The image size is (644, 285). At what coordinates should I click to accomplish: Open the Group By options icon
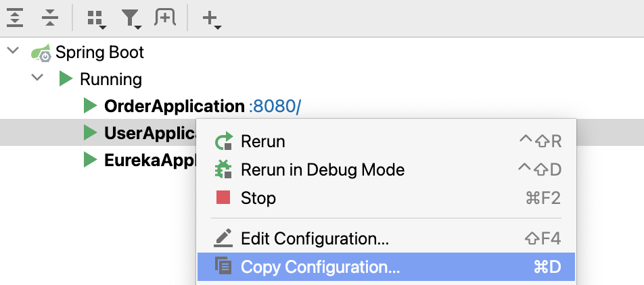(x=97, y=20)
